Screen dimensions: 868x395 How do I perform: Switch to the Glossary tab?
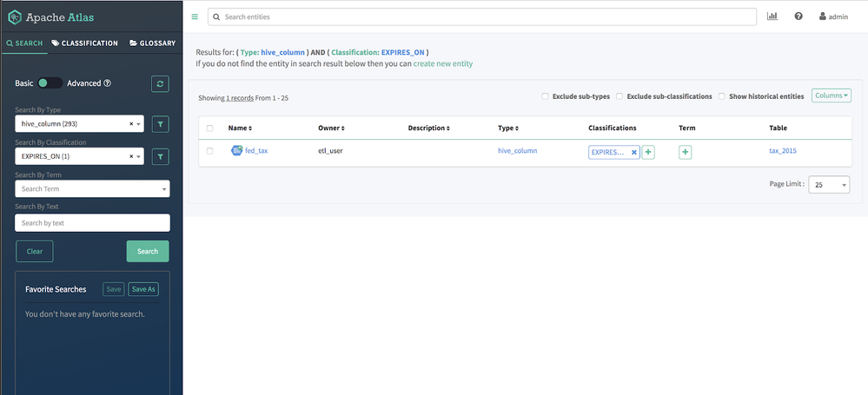coord(152,43)
